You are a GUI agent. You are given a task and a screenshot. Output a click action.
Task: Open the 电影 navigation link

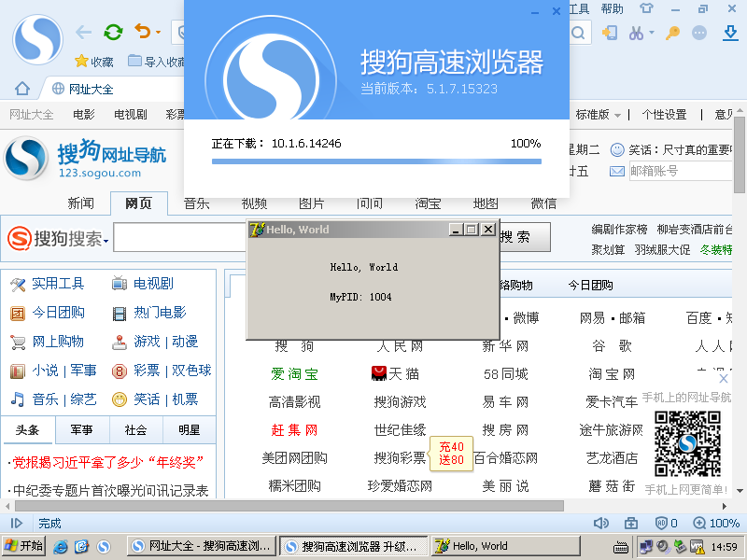[x=84, y=114]
